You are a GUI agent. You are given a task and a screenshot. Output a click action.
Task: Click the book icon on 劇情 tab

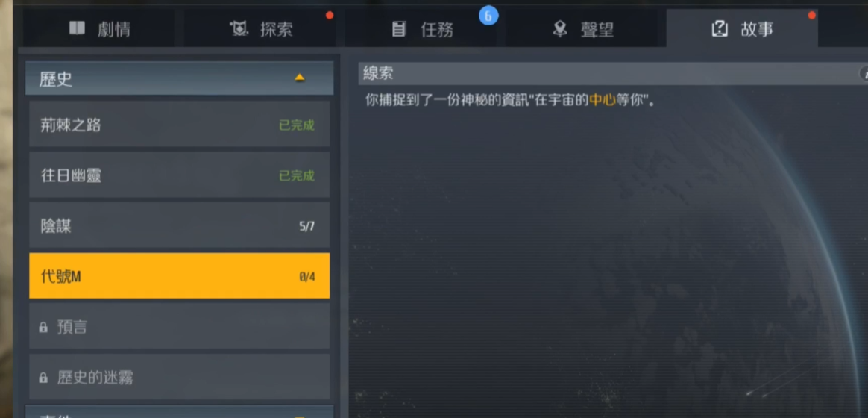77,28
